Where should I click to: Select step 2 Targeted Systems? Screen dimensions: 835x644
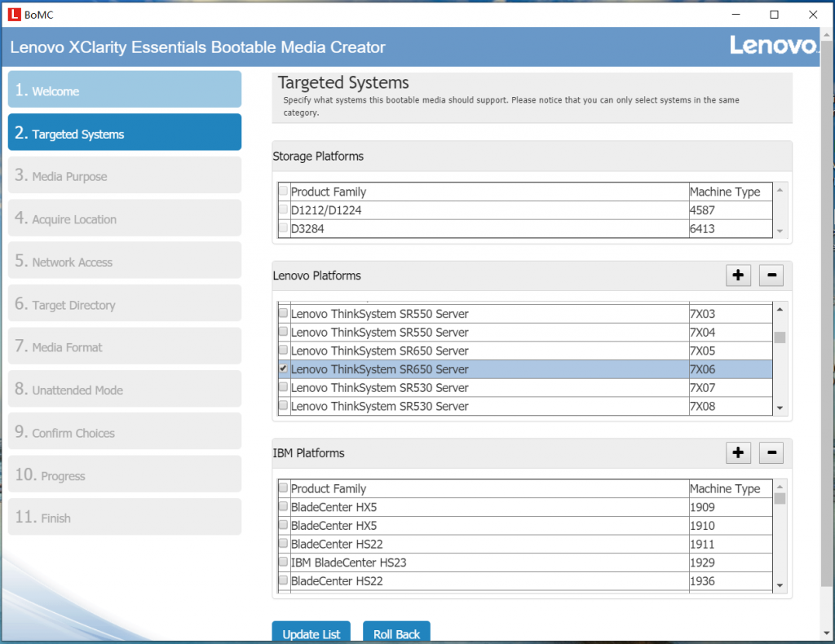point(125,132)
